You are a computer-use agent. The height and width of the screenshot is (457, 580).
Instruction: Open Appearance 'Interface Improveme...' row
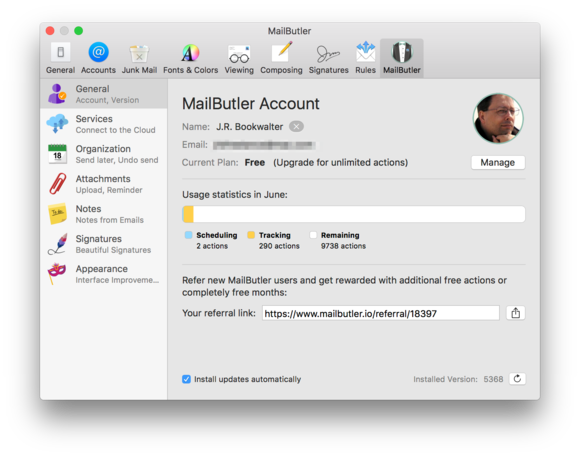pyautogui.click(x=104, y=273)
